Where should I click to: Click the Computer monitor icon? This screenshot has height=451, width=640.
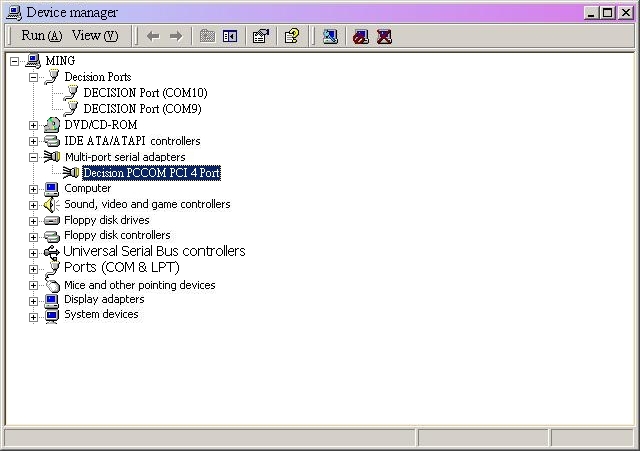coord(52,189)
